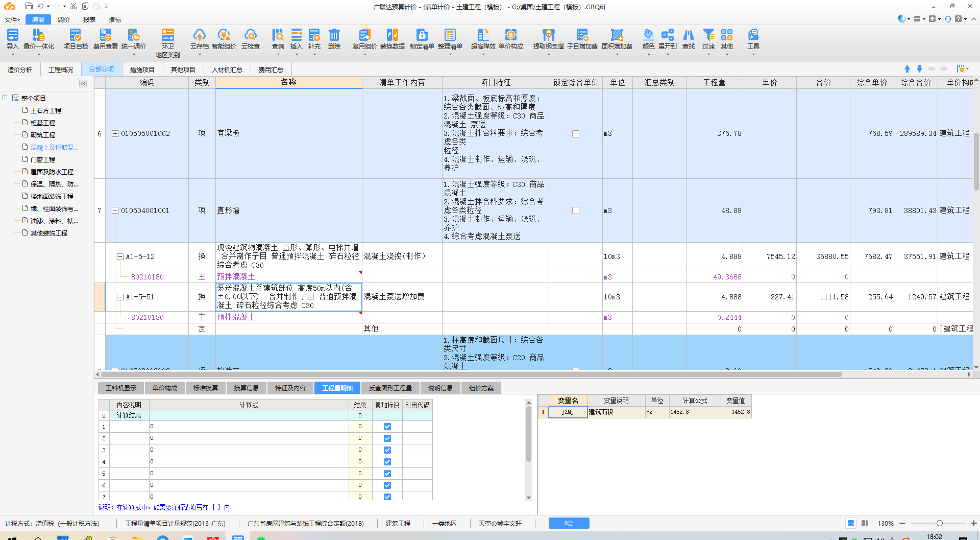Open 费用查看 icon

tap(105, 39)
